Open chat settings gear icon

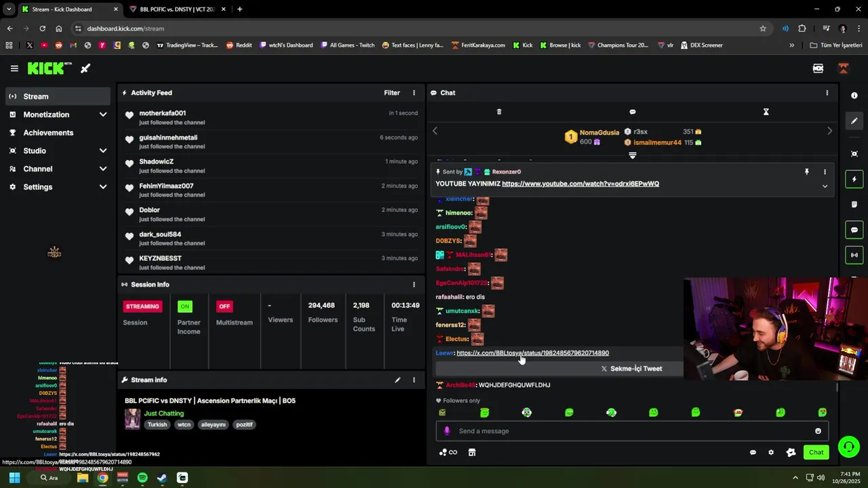[771, 452]
